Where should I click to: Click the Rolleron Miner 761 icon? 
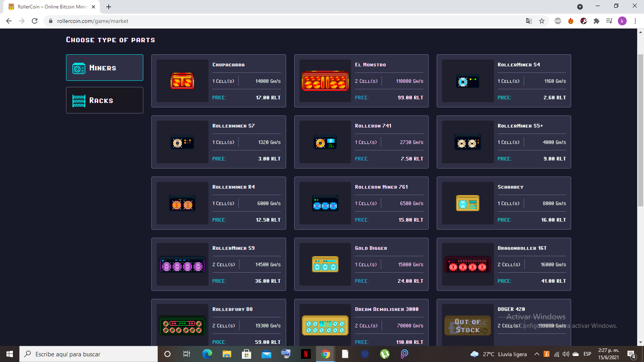click(325, 204)
